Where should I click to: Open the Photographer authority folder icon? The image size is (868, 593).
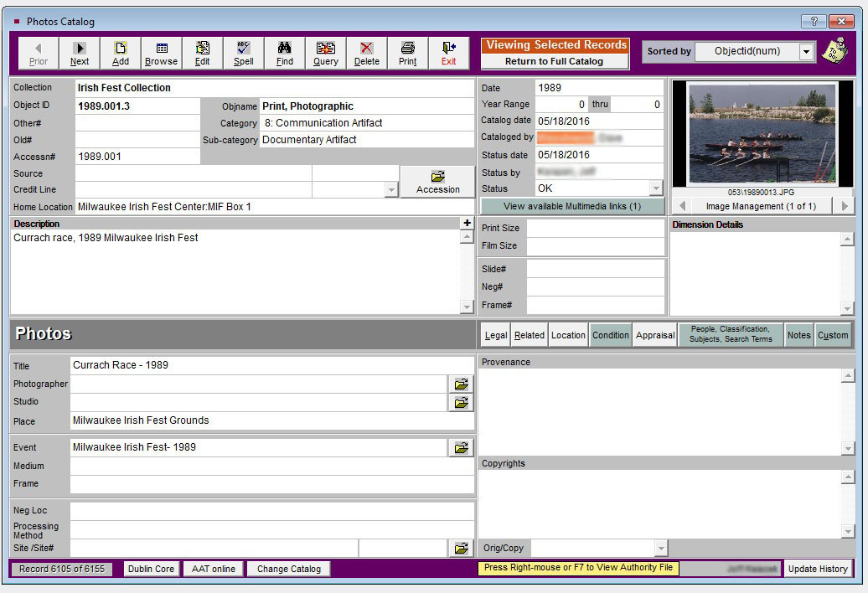point(461,384)
